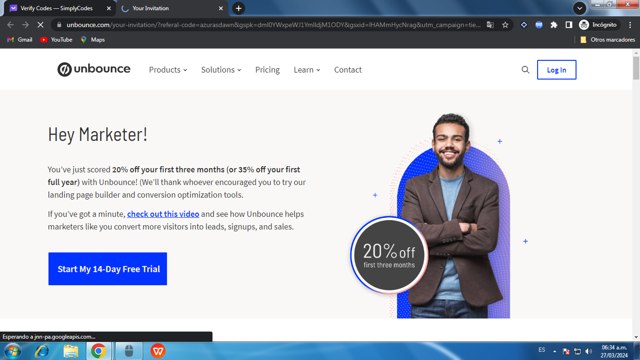The width and height of the screenshot is (640, 360).
Task: Open Chrome's three-dot menu
Action: 630,25
